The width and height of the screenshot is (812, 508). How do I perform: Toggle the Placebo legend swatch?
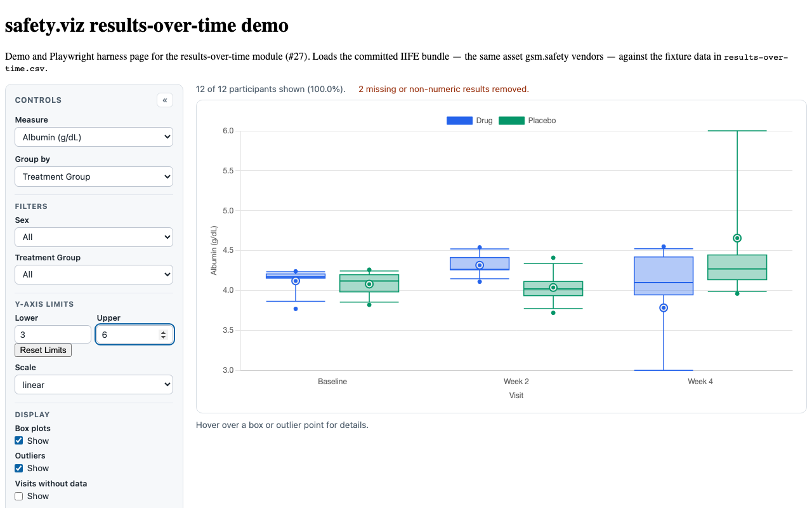coord(512,121)
